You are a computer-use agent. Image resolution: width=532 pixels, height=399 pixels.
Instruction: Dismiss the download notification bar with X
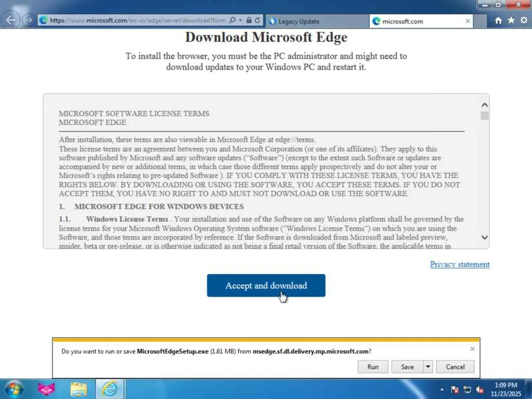pos(472,349)
